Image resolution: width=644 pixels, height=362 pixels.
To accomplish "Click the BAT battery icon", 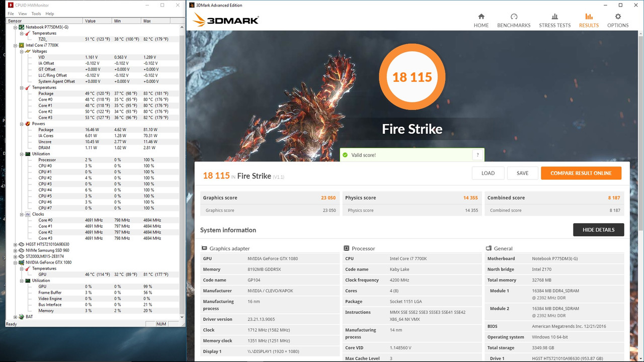I will (22, 317).
